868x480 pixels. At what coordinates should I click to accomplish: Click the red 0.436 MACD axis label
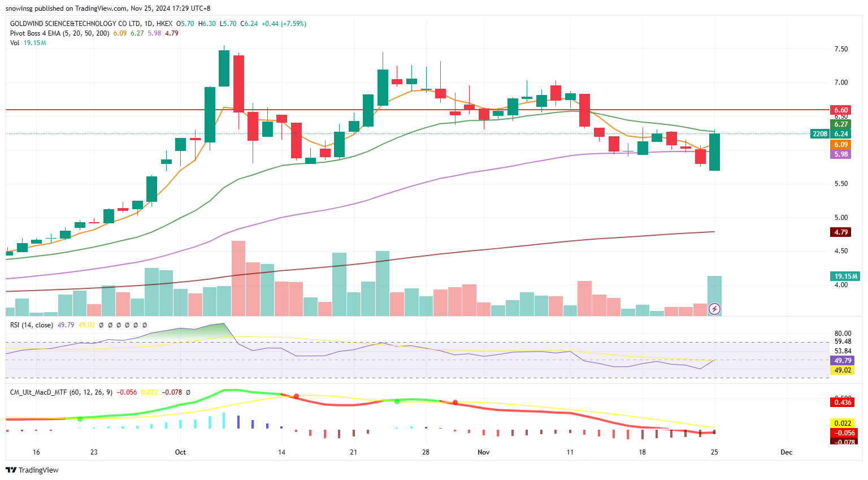click(842, 403)
